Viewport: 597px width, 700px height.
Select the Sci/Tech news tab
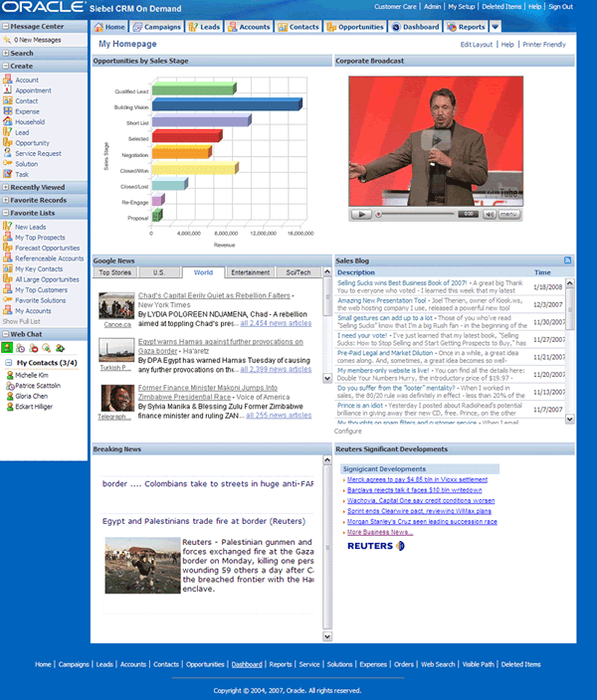[x=298, y=272]
